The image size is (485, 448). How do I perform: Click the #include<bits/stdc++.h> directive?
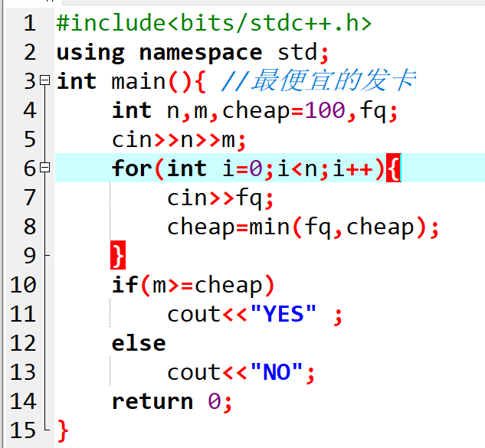[214, 23]
